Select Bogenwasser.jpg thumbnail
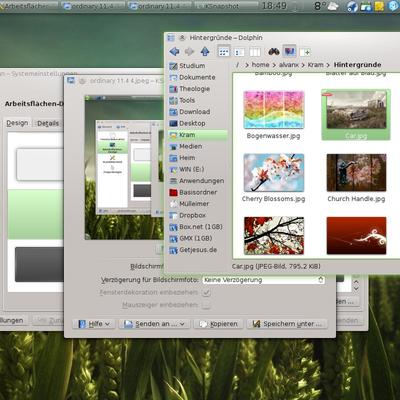This screenshot has width=400, height=400. tap(274, 110)
